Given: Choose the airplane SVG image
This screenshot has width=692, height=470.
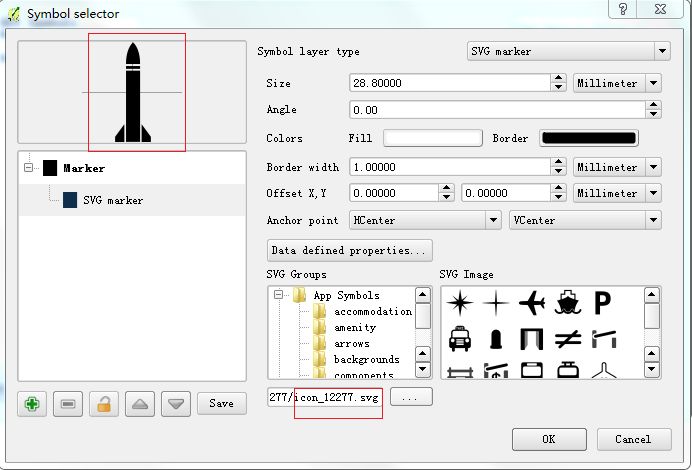Looking at the screenshot, I should click(532, 303).
